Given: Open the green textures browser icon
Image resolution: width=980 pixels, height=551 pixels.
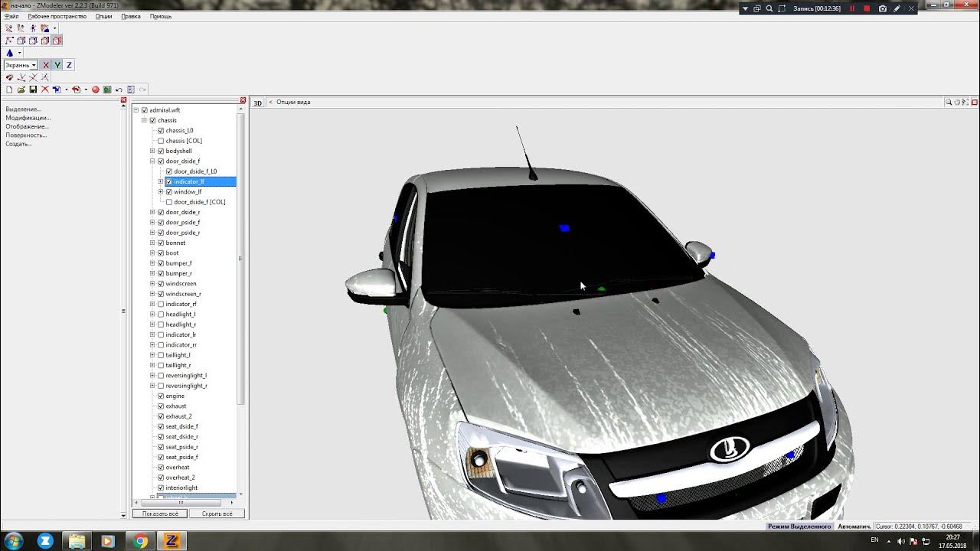Looking at the screenshot, I should point(107,90).
